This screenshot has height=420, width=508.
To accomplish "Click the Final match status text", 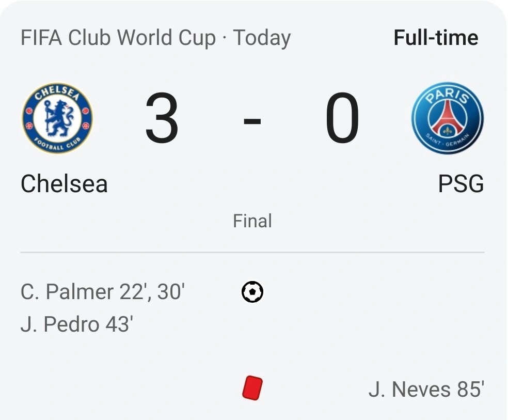I will 252,221.
